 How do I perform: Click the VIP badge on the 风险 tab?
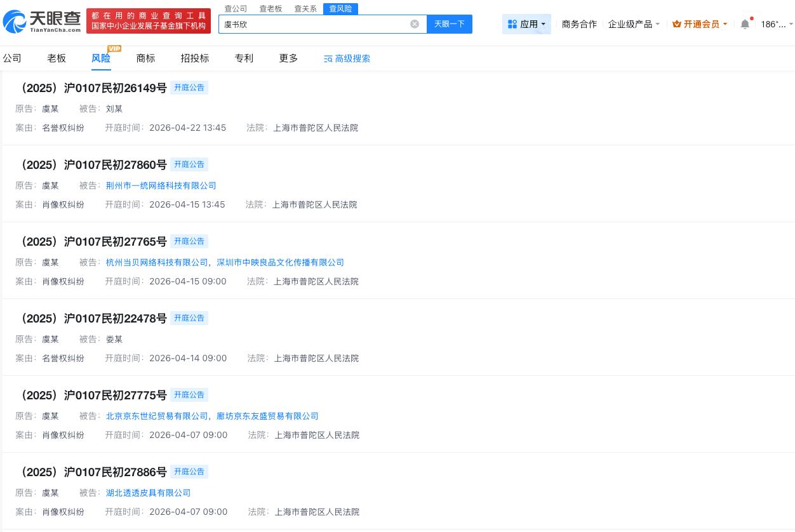114,48
